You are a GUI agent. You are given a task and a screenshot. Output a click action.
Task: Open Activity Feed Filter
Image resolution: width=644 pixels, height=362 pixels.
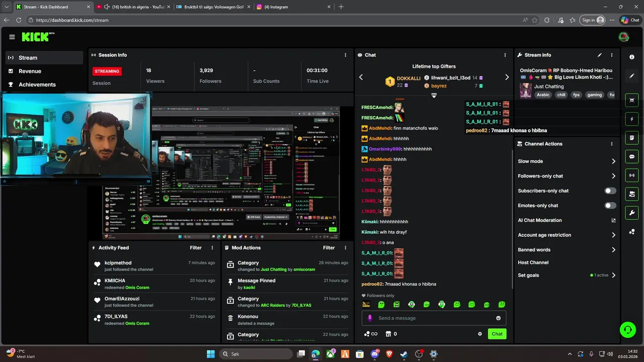click(196, 248)
